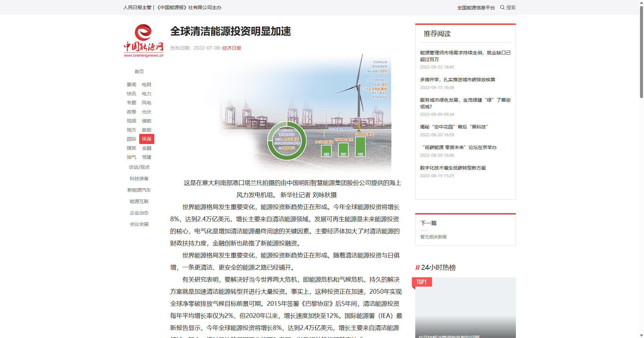Viewport: 644px width, 338px height.
Task: Go to the 国际 news category
Action: 131,139
